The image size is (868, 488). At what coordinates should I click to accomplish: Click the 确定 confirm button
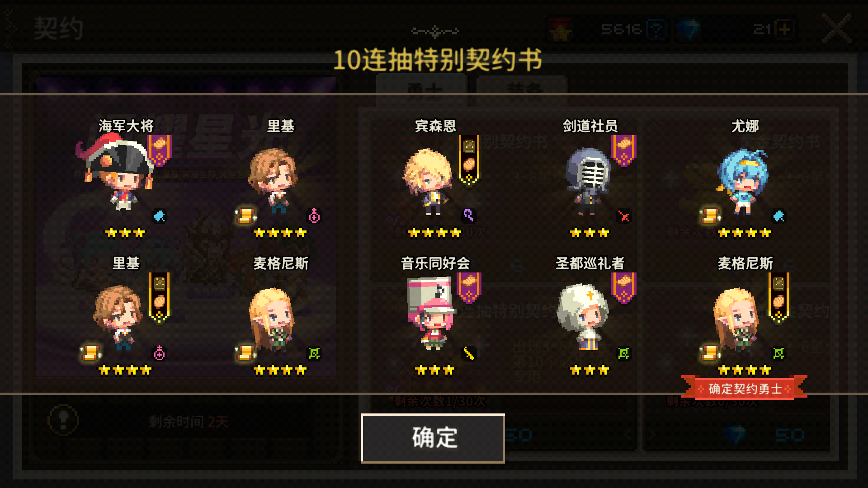point(433,438)
